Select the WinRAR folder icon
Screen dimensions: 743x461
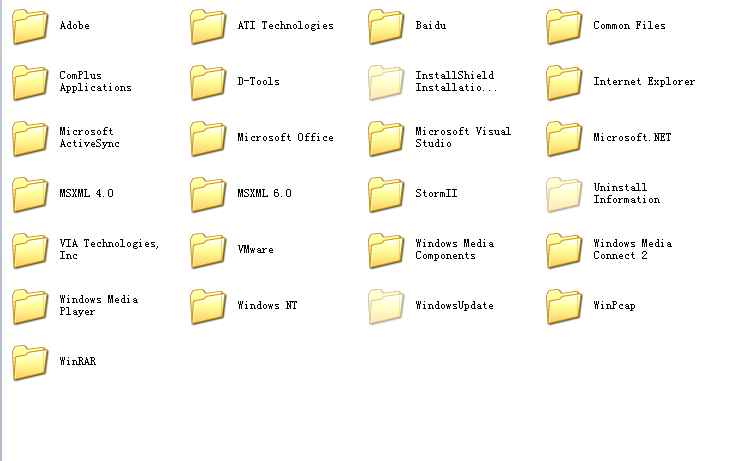[x=30, y=362]
